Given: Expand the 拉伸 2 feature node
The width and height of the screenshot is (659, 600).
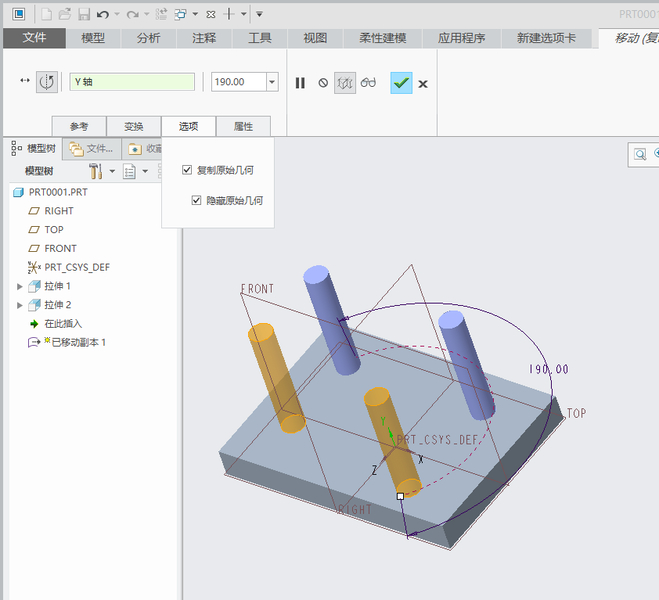Looking at the screenshot, I should [20, 305].
